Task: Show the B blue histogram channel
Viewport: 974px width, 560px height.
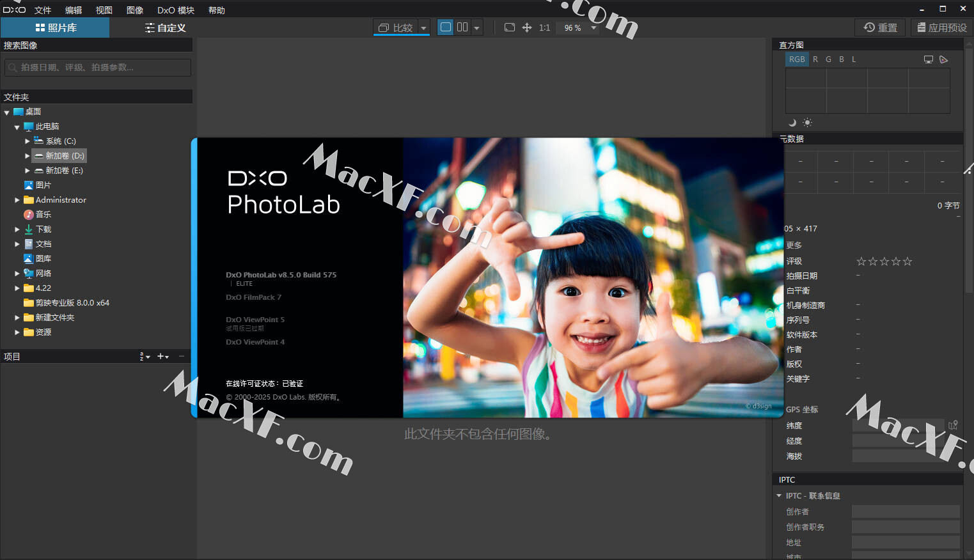Action: 842,59
